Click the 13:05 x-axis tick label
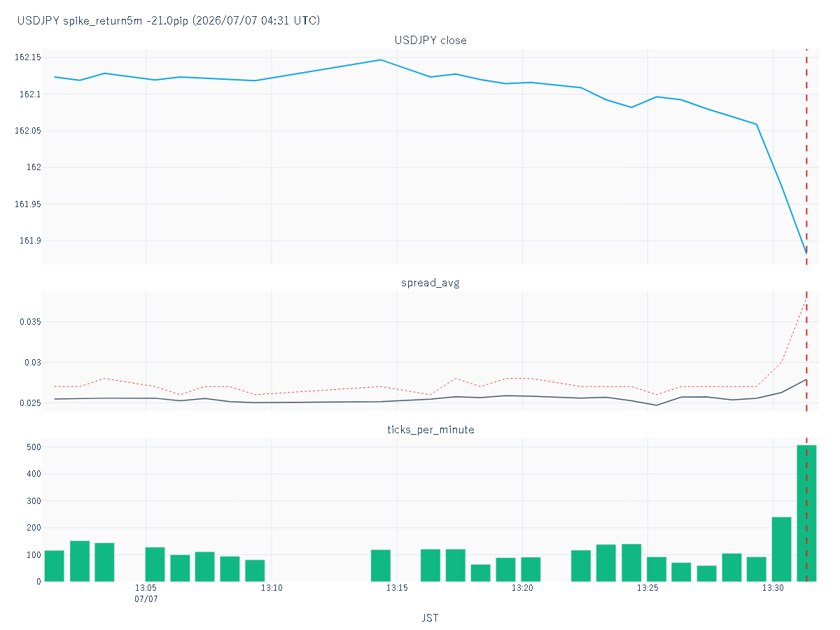840x630 pixels. click(146, 588)
